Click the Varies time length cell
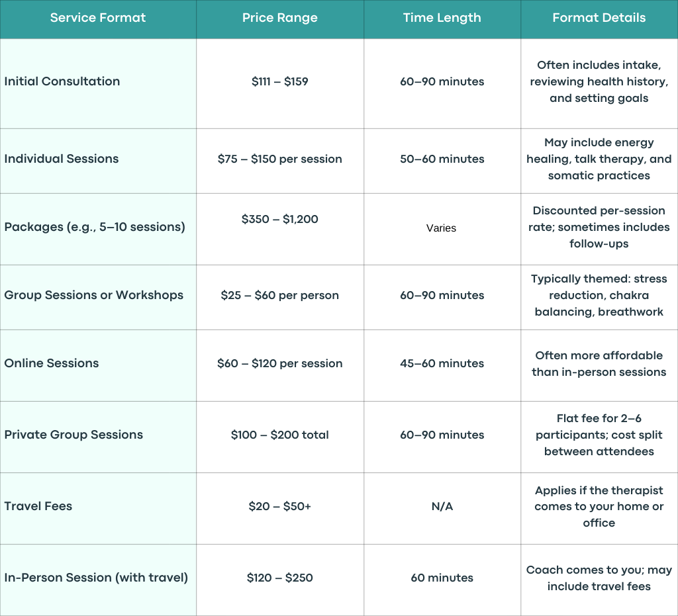 441,228
